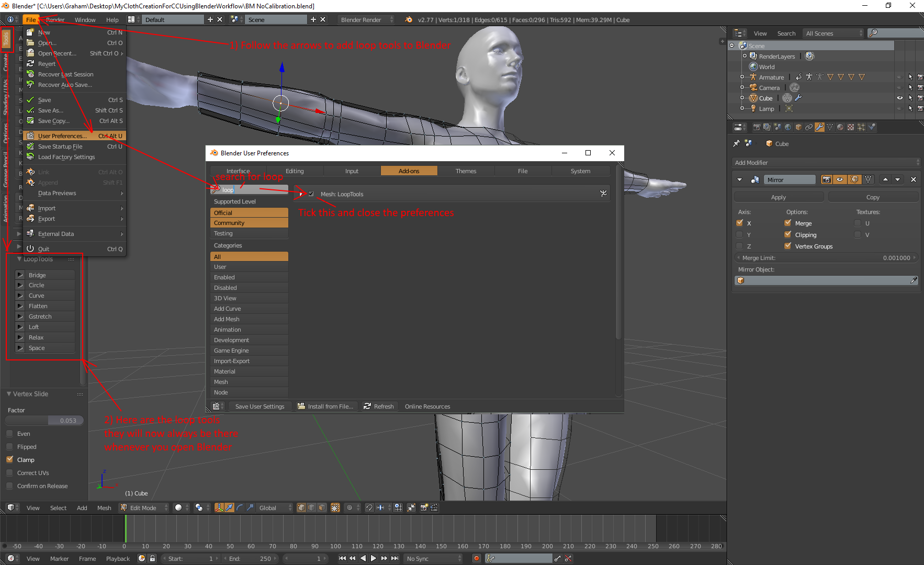Enable the Y axis mirror checkbox
Viewport: 924px width, 565px height.
point(740,234)
